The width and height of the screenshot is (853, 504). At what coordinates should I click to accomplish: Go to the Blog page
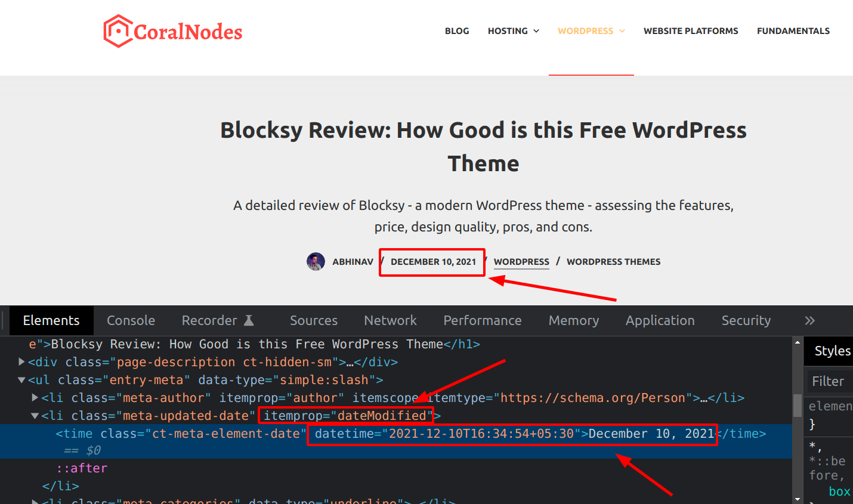tap(457, 31)
